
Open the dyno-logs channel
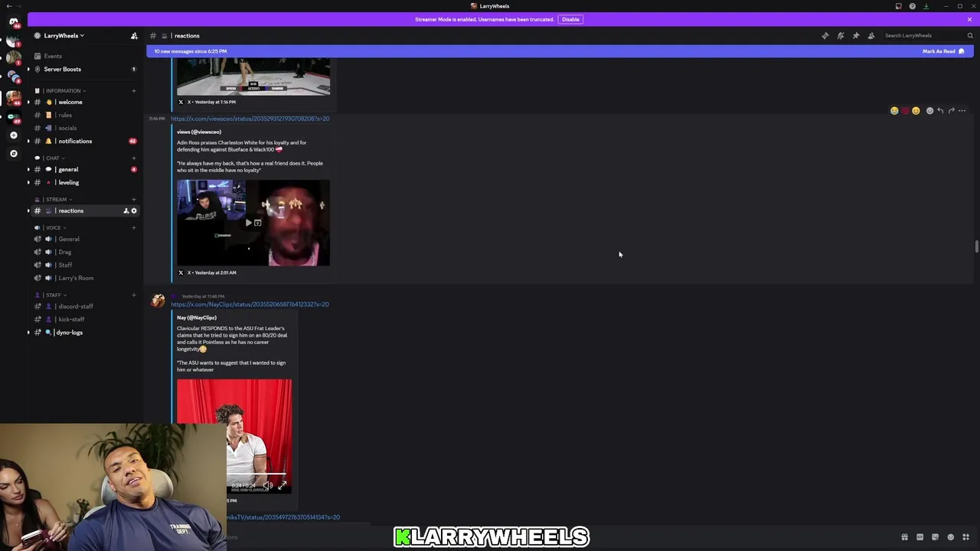(x=84, y=333)
